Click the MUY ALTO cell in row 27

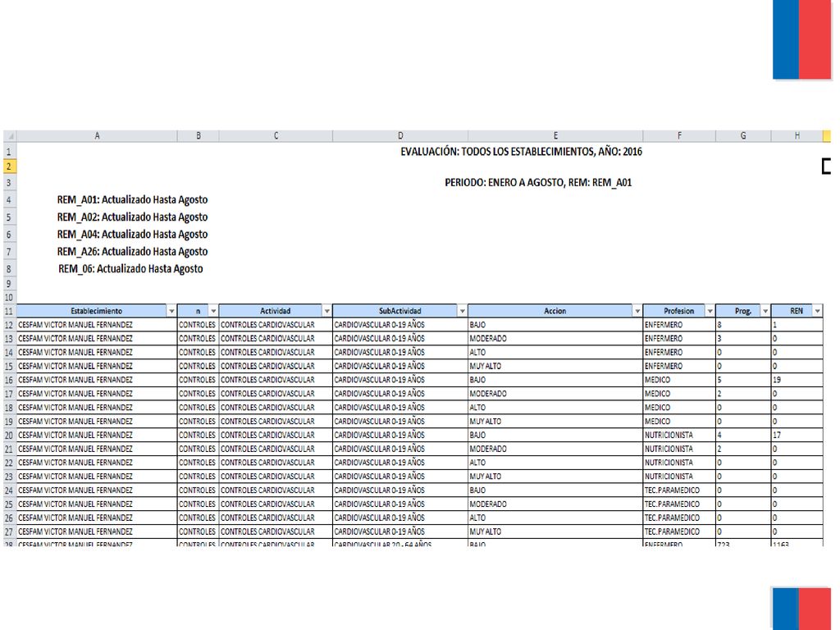(x=555, y=532)
